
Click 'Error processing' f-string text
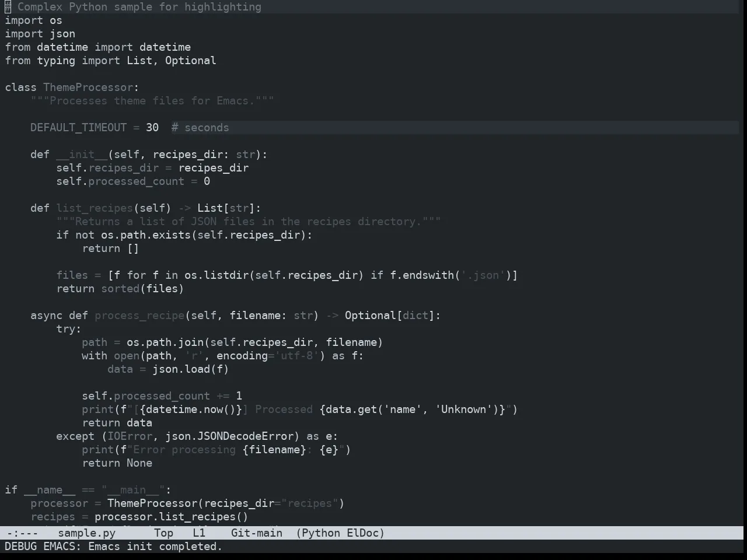[184, 450]
